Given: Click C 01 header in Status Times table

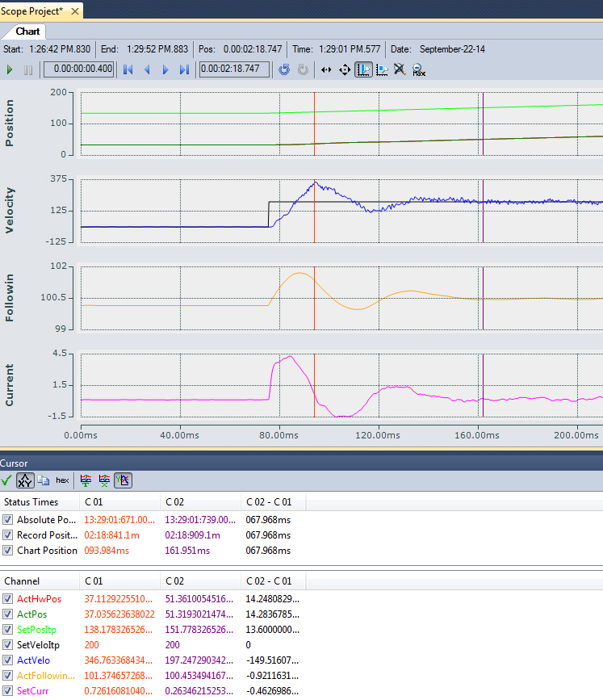Looking at the screenshot, I should 119,502.
